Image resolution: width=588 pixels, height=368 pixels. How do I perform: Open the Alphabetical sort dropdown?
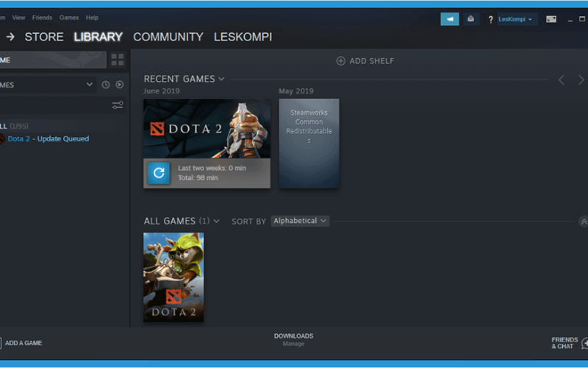click(300, 221)
